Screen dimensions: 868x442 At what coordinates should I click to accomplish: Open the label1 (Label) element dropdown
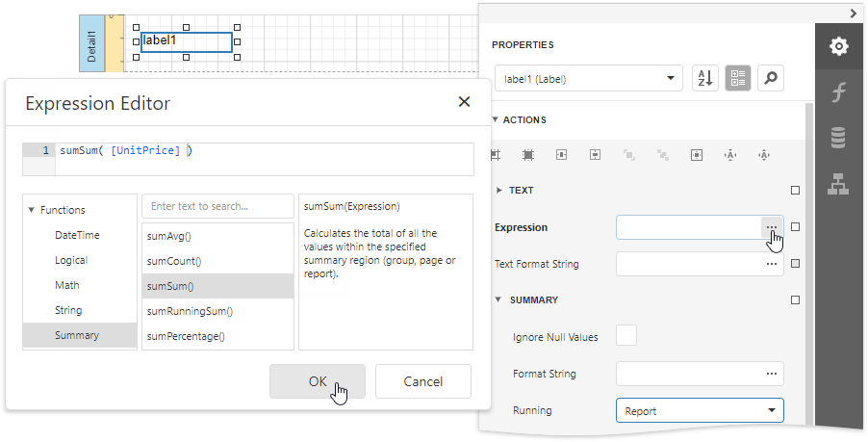tap(587, 79)
